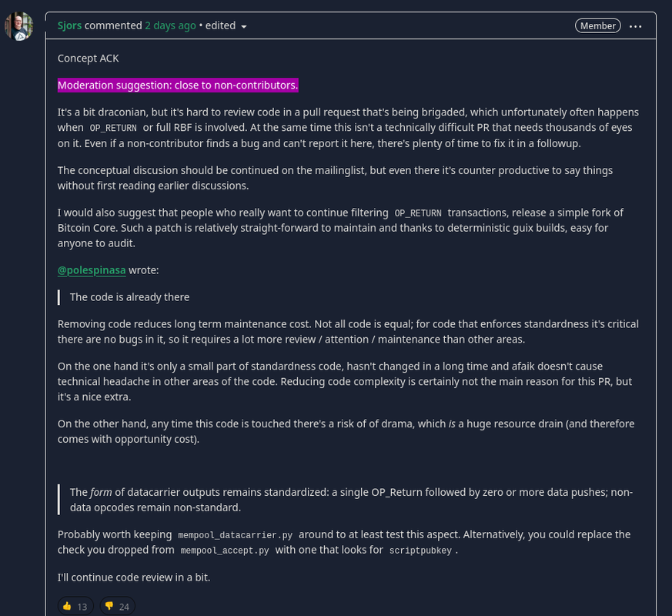Click the quote "The code is already there"
Viewport: 672px width, 616px height.
[x=129, y=296]
